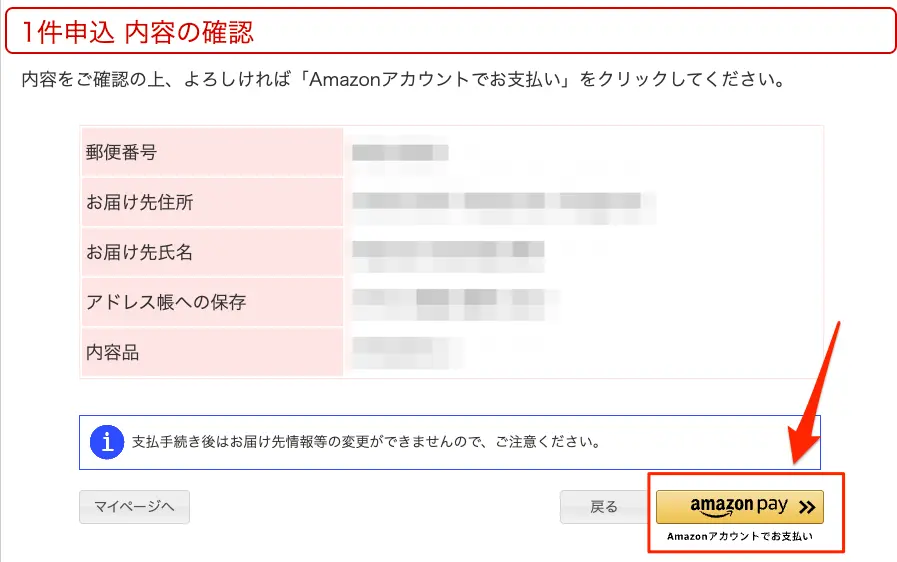Click the blurred 内容品 contents value
Screen dimensions: 897x562
point(406,351)
